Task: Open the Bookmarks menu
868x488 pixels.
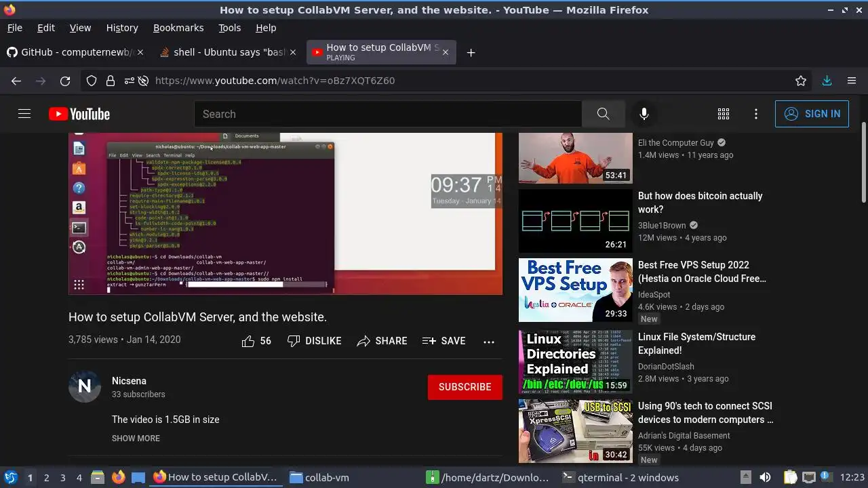Action: point(178,28)
